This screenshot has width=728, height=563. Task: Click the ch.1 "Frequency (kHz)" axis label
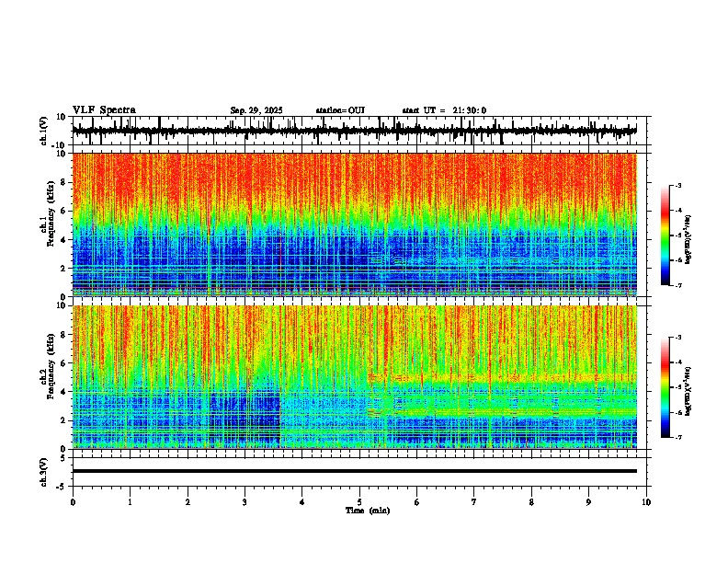pos(51,213)
